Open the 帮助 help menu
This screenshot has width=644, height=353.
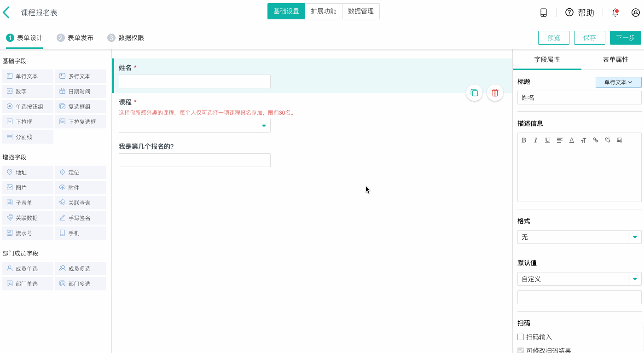click(x=580, y=12)
